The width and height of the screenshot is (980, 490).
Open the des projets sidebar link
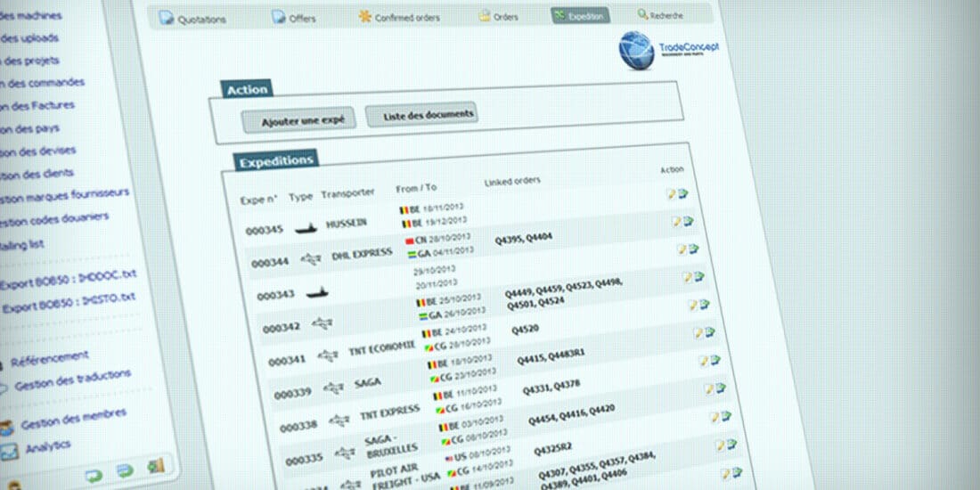(x=29, y=61)
